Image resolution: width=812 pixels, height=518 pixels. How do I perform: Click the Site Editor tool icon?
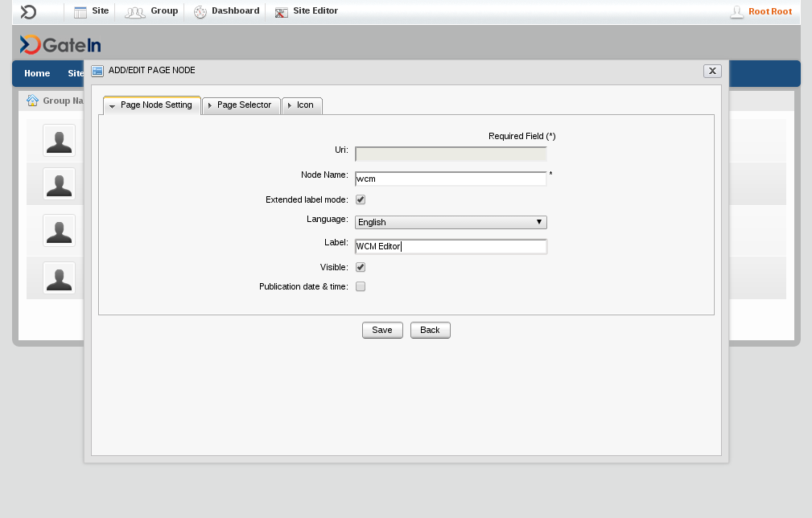click(x=281, y=12)
